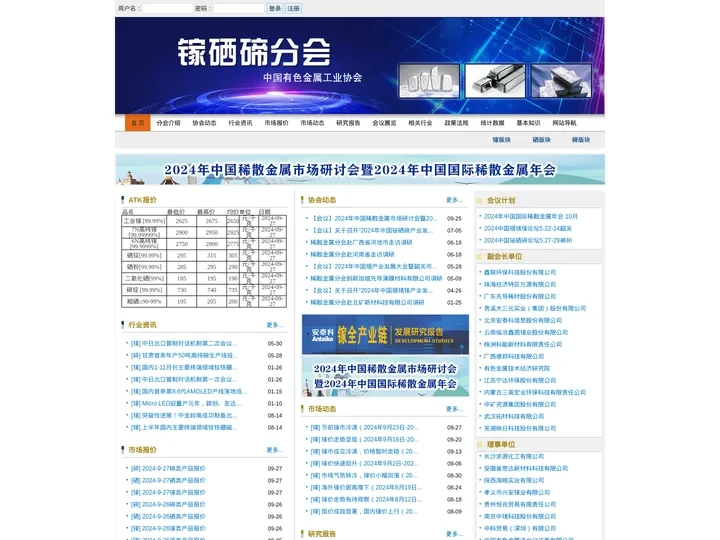Open 鑫联环保科技股份有限公司 member link
Viewport: 720px width, 540px height.
pyautogui.click(x=520, y=272)
